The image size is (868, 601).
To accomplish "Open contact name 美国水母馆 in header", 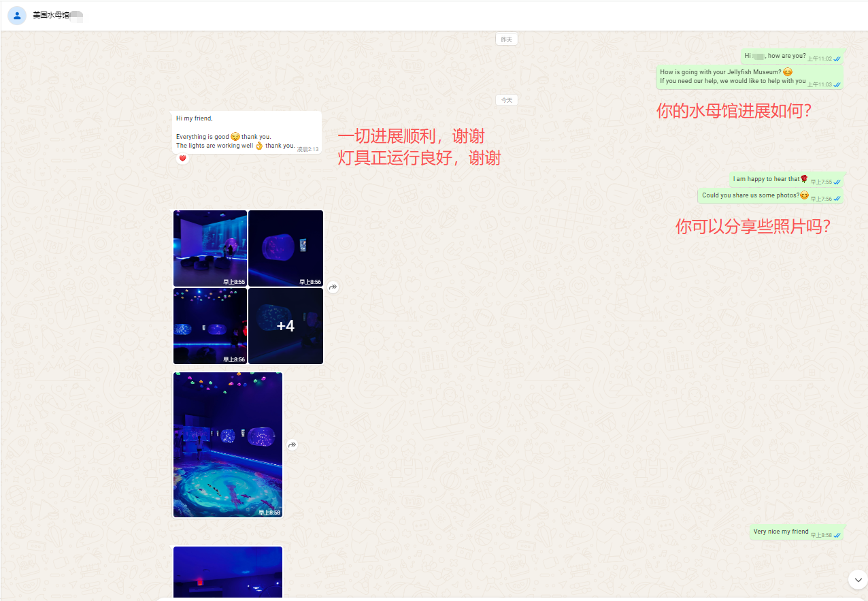I will 52,15.
